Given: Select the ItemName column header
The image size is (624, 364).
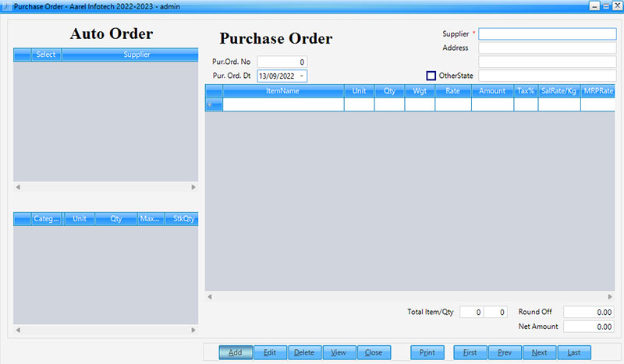Looking at the screenshot, I should click(x=282, y=91).
